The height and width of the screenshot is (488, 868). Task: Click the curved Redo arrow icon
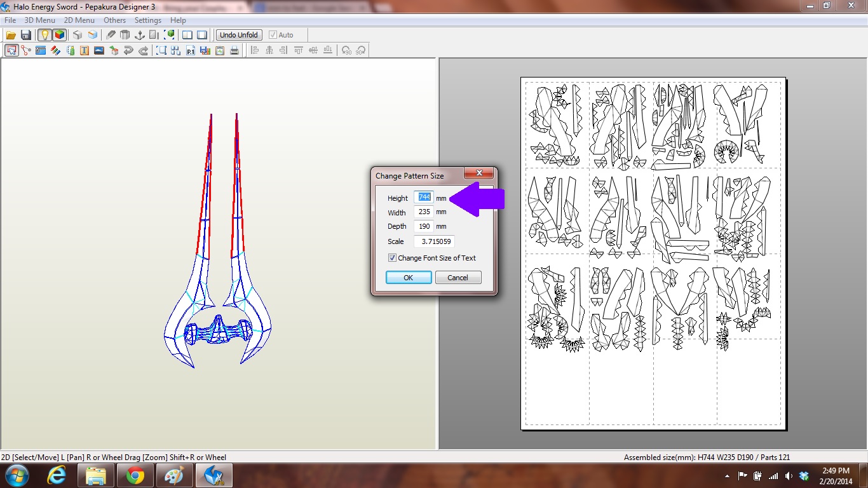(x=144, y=51)
